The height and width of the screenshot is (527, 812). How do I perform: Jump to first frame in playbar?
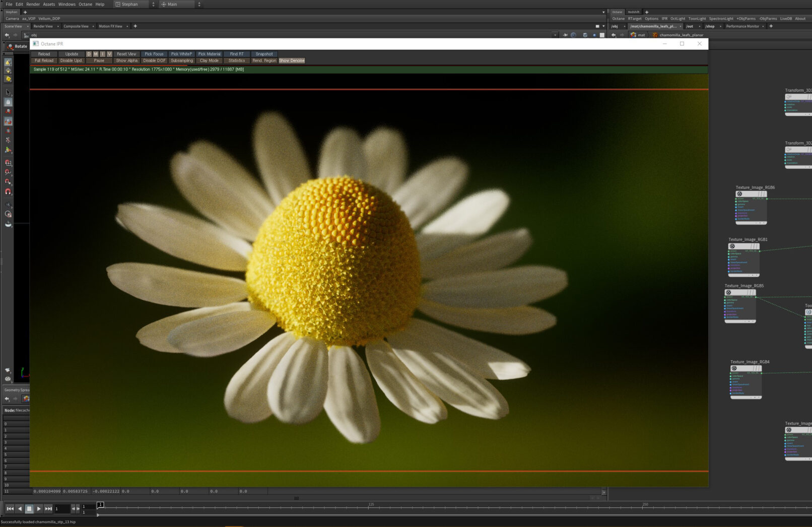tap(10, 509)
